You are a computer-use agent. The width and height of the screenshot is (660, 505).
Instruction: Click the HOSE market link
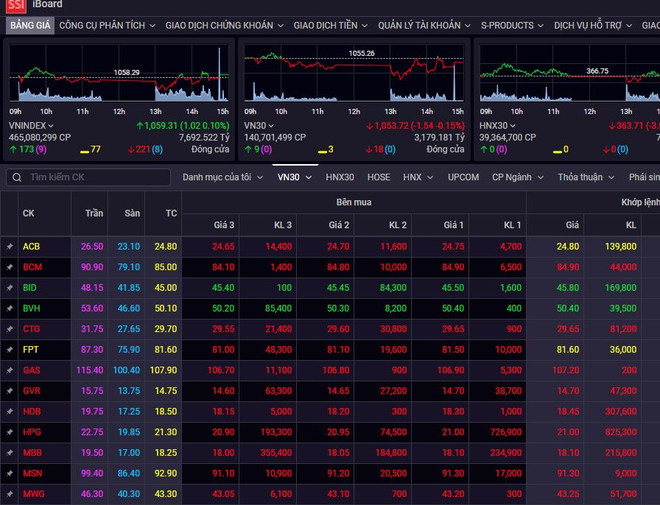tap(379, 177)
